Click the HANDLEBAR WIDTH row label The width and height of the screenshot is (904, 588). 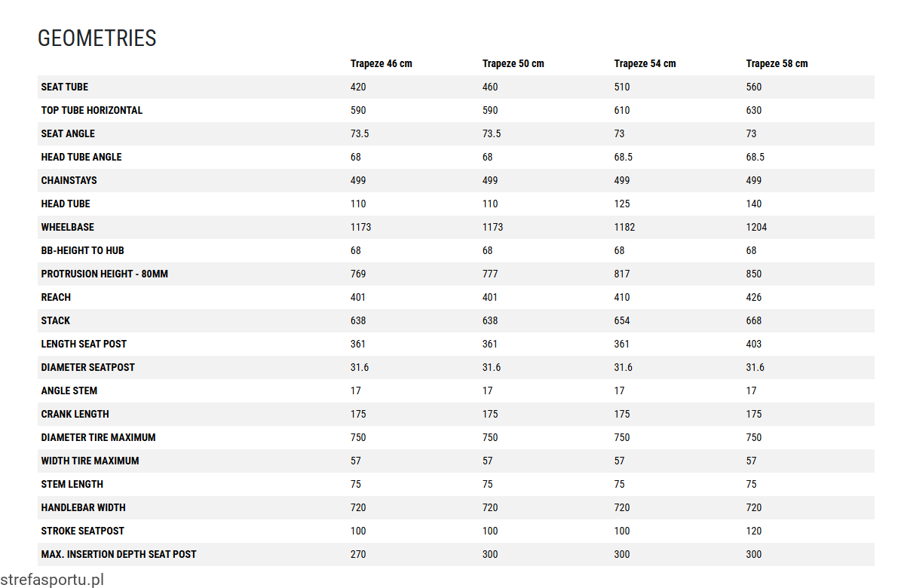point(84,507)
